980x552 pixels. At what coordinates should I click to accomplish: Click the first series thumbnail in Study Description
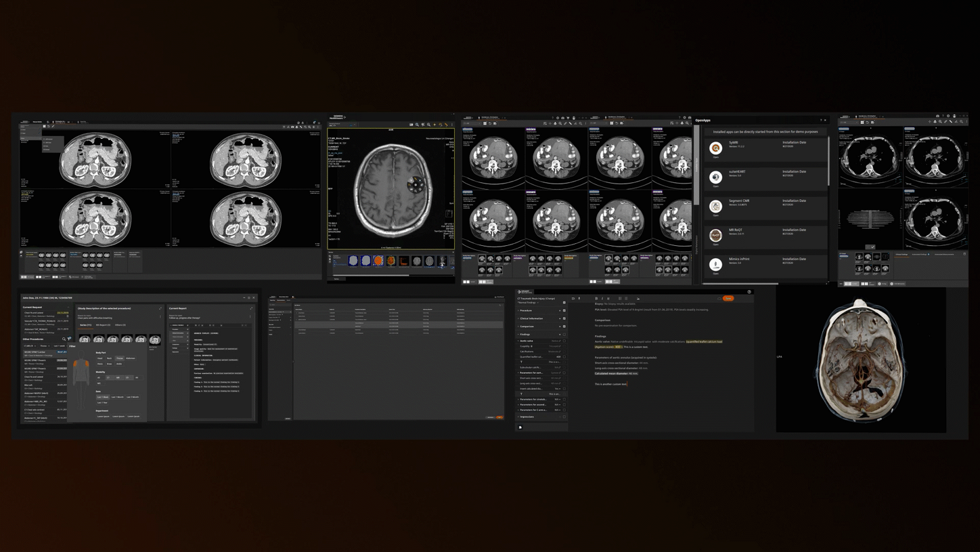click(84, 339)
